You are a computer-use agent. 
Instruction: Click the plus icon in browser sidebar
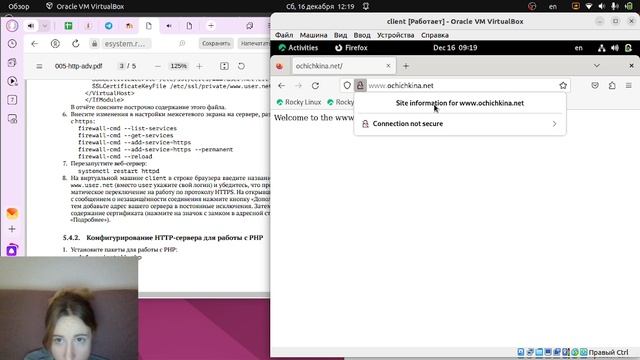(x=12, y=229)
